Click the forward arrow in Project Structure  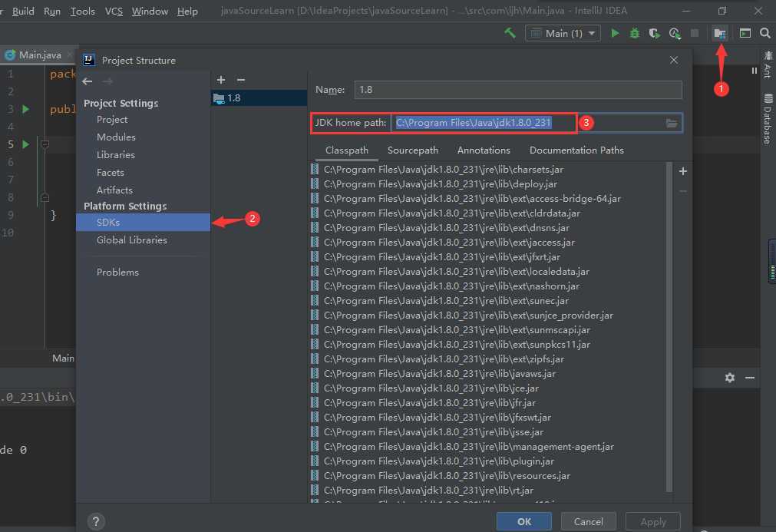107,81
